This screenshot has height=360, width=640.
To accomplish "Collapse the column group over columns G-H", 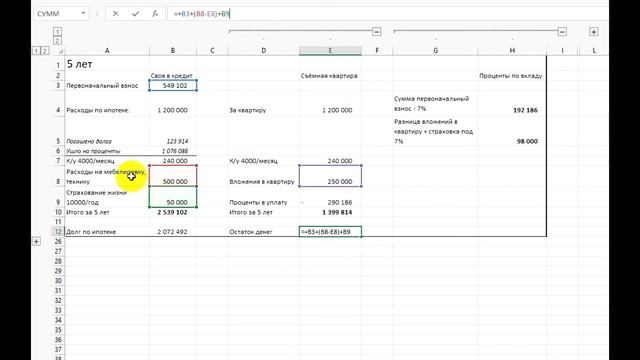I will pos(562,31).
